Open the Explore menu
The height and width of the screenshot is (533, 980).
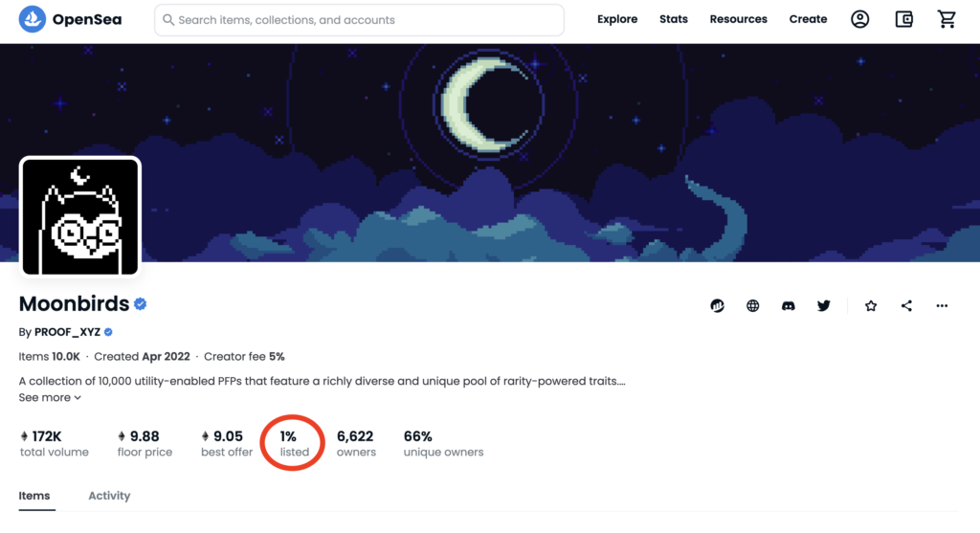[x=617, y=19]
